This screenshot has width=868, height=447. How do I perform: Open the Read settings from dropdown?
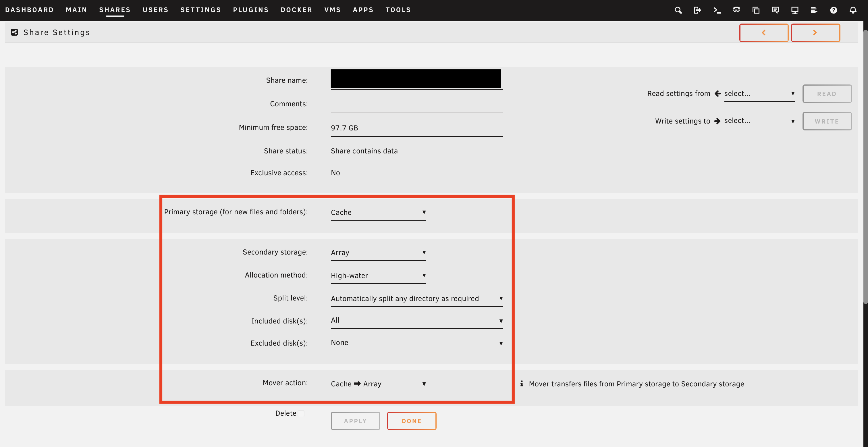759,94
